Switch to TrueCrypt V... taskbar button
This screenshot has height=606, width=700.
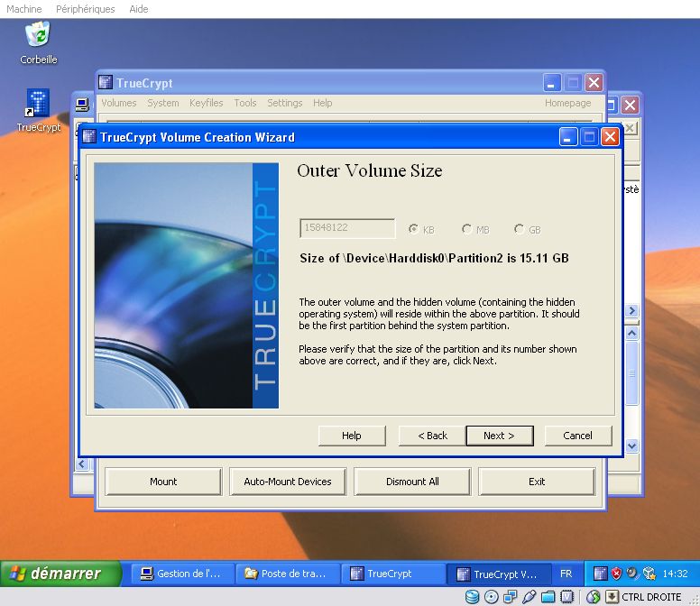[499, 574]
